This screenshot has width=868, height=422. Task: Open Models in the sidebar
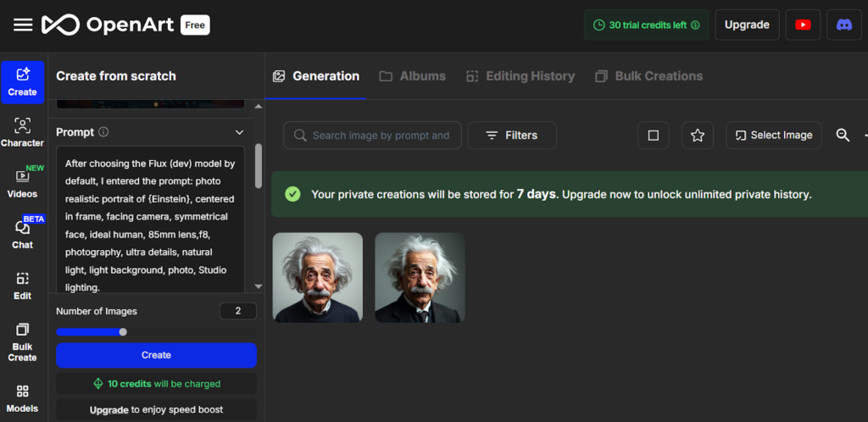[x=22, y=397]
